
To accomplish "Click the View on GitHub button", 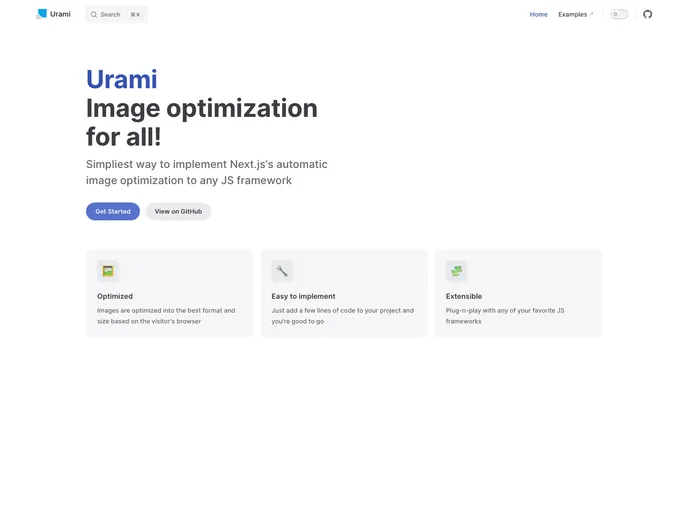I will click(178, 211).
